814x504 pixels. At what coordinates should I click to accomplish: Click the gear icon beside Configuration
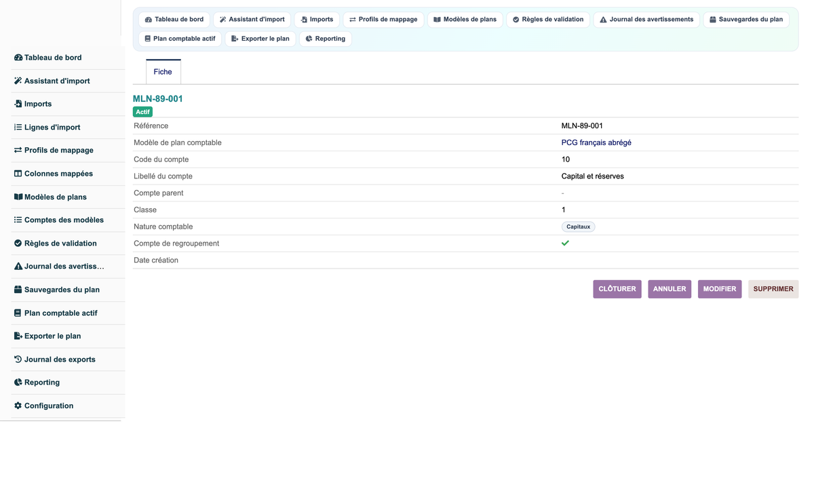point(18,406)
